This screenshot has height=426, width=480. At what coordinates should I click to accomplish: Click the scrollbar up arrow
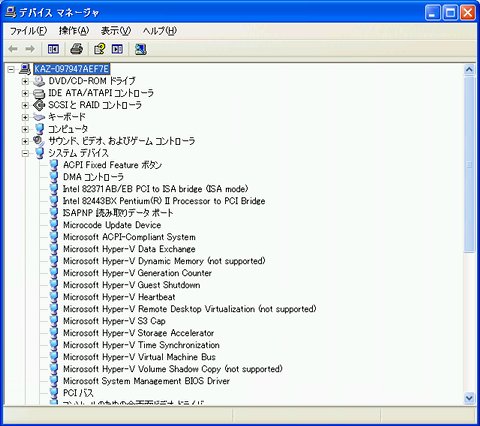(x=469, y=69)
